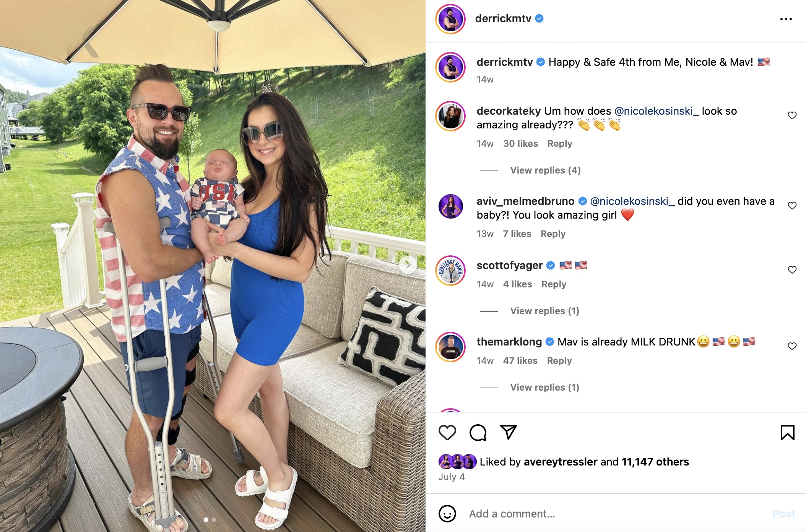Viewport: 806px width, 532px height.
Task: Expand View replies (1) under scottofyager
Action: [544, 311]
